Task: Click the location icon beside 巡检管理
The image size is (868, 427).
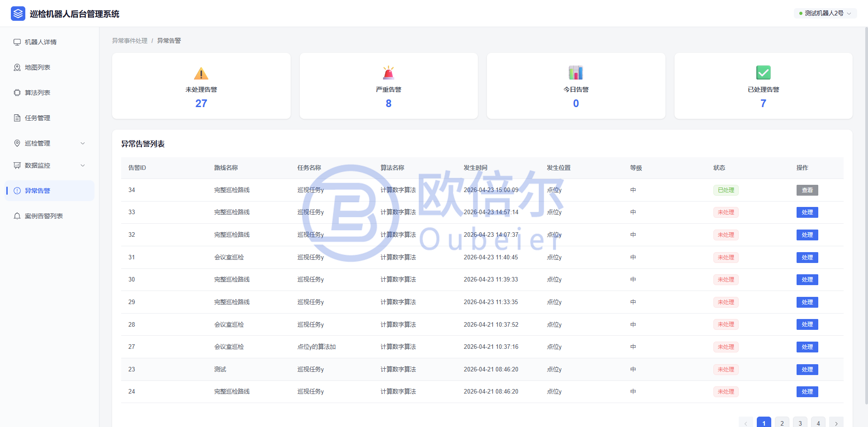Action: tap(17, 143)
